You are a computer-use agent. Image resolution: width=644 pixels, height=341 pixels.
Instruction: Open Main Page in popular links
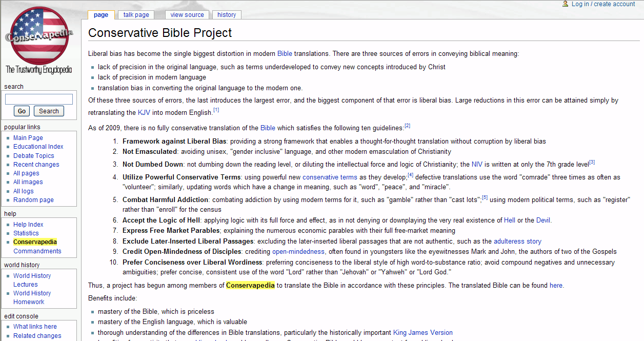coord(28,138)
